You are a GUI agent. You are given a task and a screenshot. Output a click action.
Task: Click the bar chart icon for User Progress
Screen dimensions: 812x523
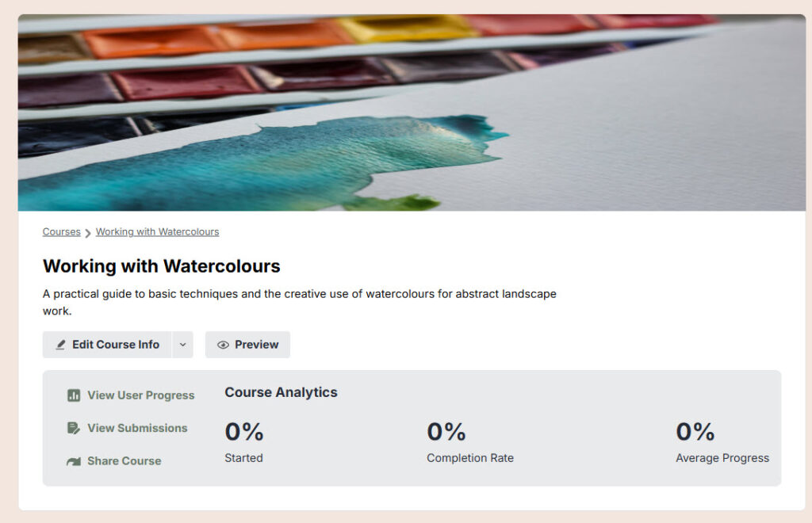point(74,395)
